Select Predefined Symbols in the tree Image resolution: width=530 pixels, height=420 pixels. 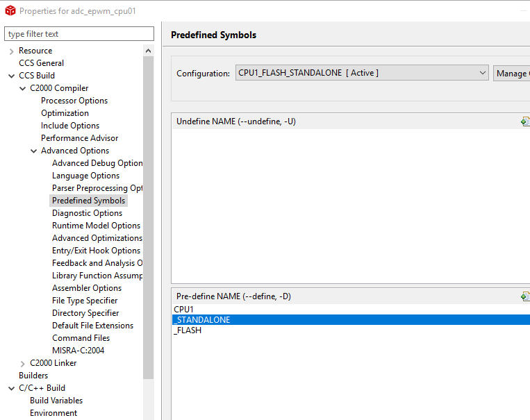88,201
